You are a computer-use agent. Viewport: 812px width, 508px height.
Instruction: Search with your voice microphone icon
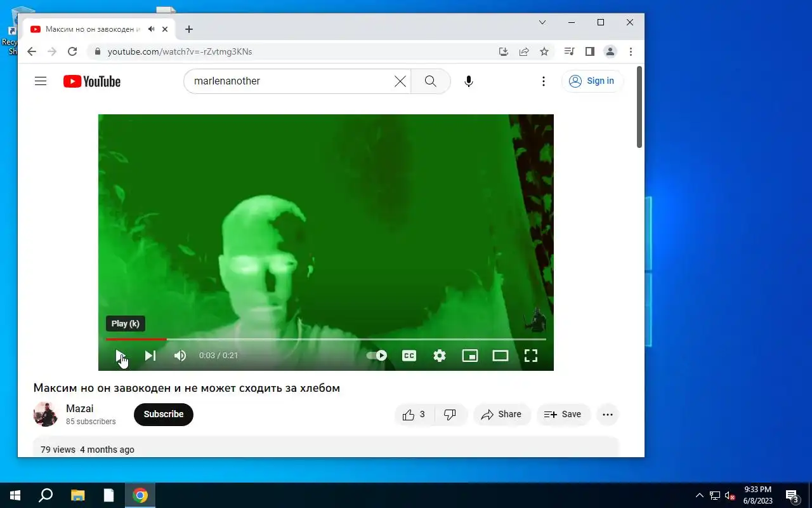(x=469, y=81)
